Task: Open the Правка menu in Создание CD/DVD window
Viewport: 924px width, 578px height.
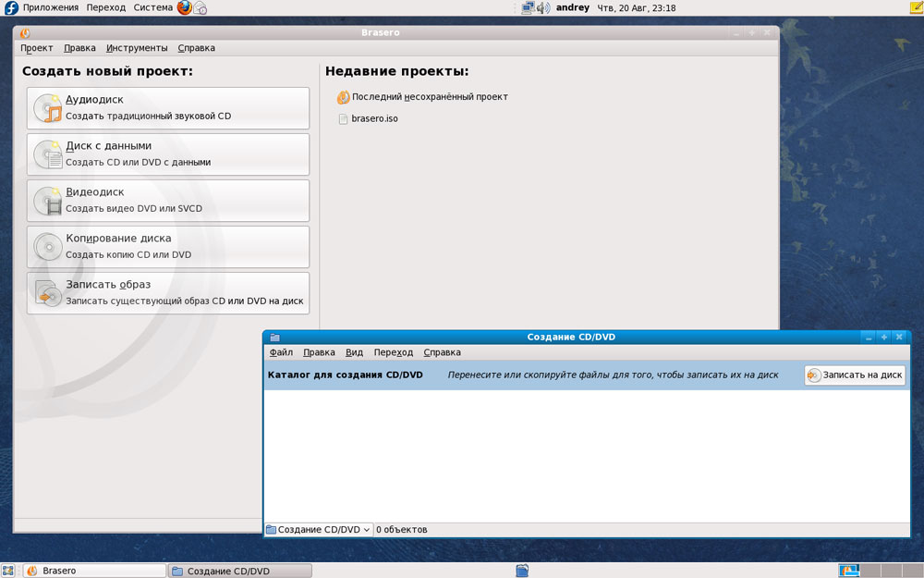Action: [x=319, y=352]
